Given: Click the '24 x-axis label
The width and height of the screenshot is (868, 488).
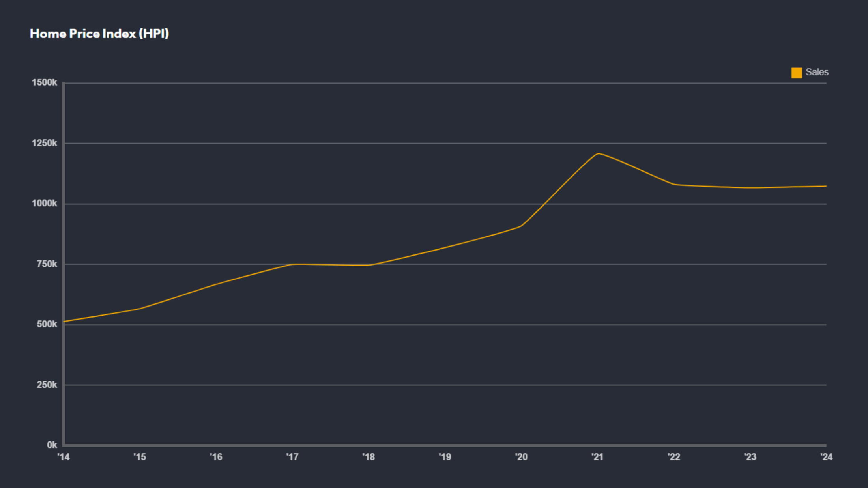Looking at the screenshot, I should coord(826,457).
